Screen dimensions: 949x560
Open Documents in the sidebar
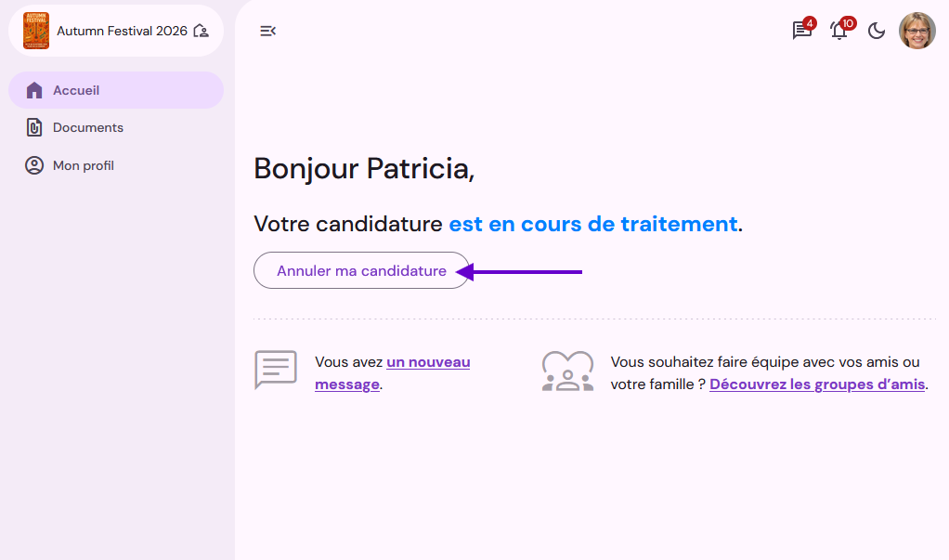88,127
